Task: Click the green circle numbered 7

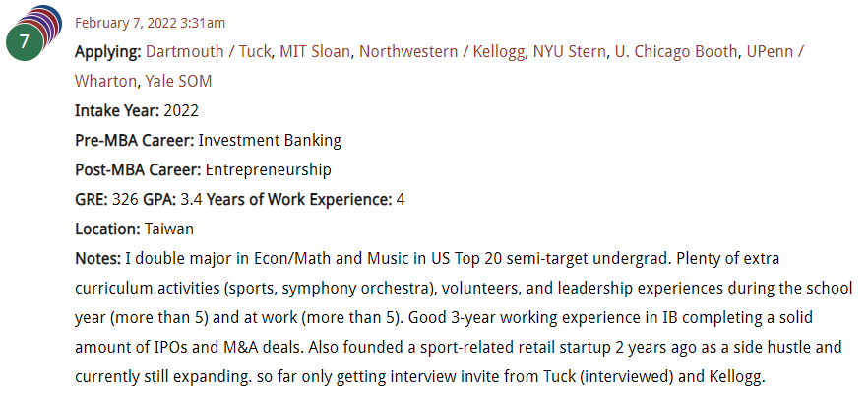Action: coord(24,42)
